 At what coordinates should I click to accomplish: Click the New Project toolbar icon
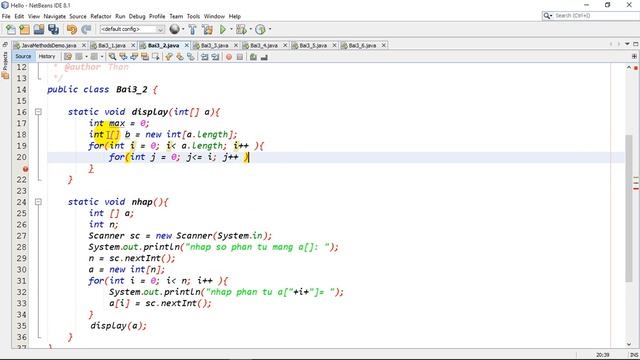[24, 29]
